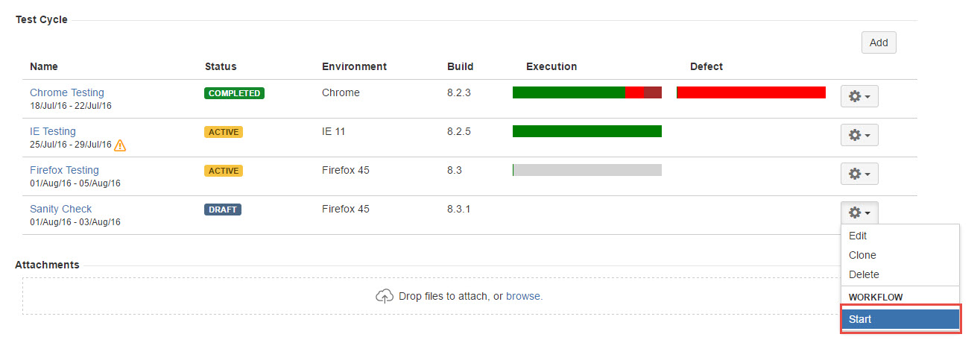Click the green Execution bar for IE Testing
The width and height of the screenshot is (980, 340).
click(587, 131)
